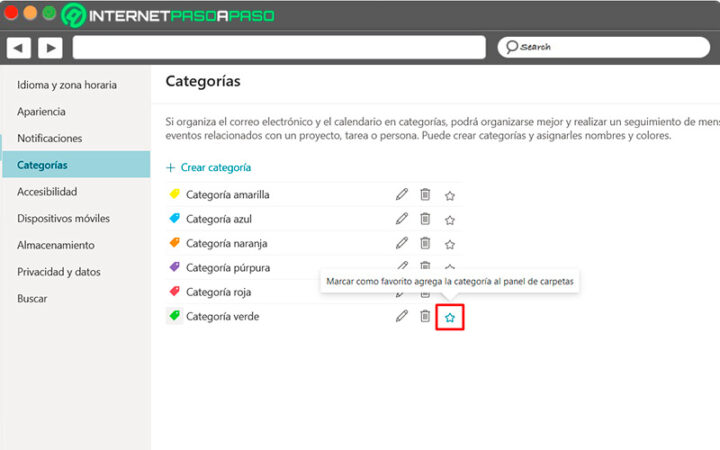Edit Categoría verde using the pencil icon

tap(402, 316)
